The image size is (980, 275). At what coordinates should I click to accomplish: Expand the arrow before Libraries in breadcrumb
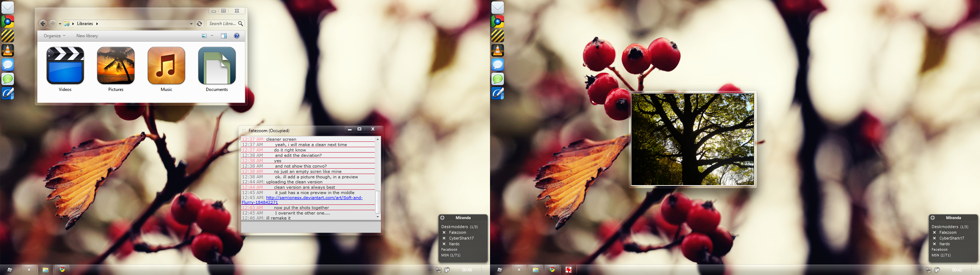73,24
